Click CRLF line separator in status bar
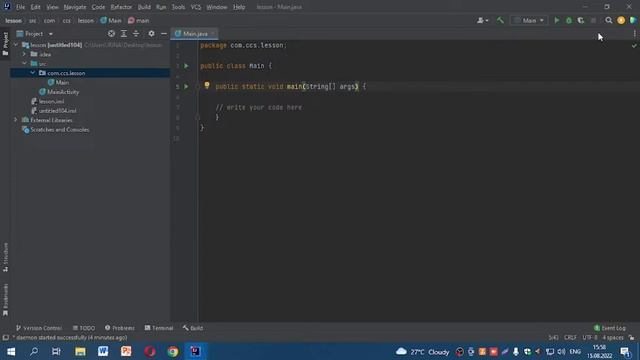 coord(570,338)
